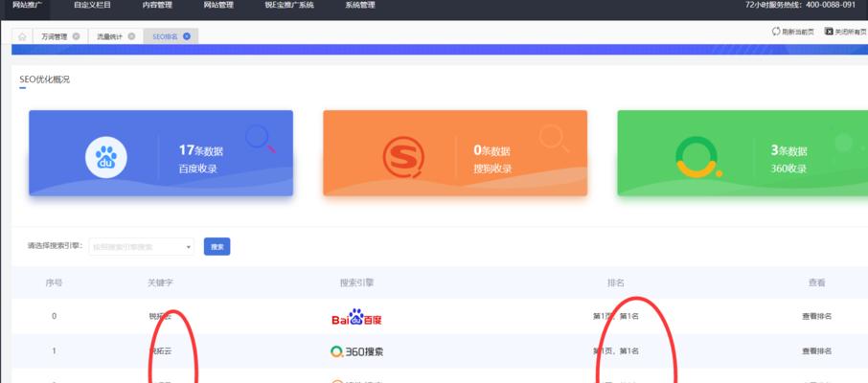The image size is (868, 383).
Task: Open the 网站管理 top menu
Action: coord(218,5)
